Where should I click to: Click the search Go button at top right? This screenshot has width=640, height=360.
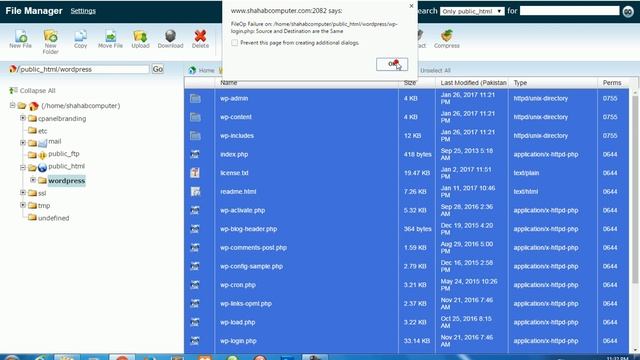coord(628,11)
